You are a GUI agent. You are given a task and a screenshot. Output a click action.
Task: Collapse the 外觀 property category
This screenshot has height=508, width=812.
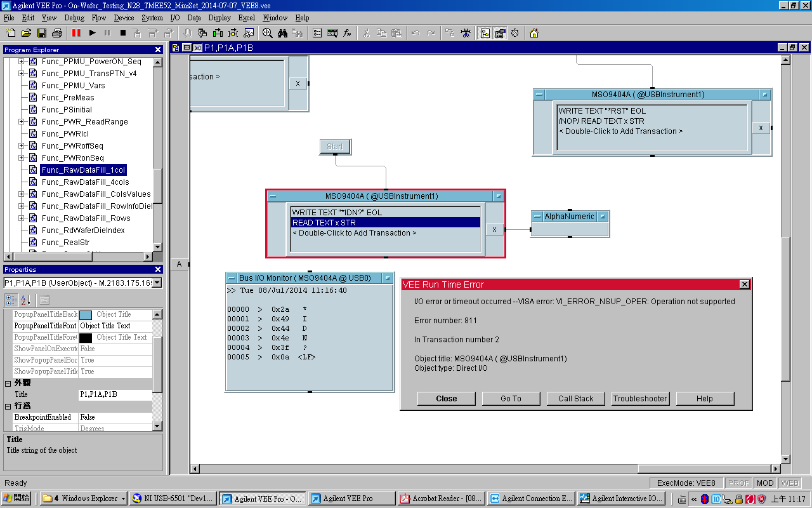[x=8, y=384]
